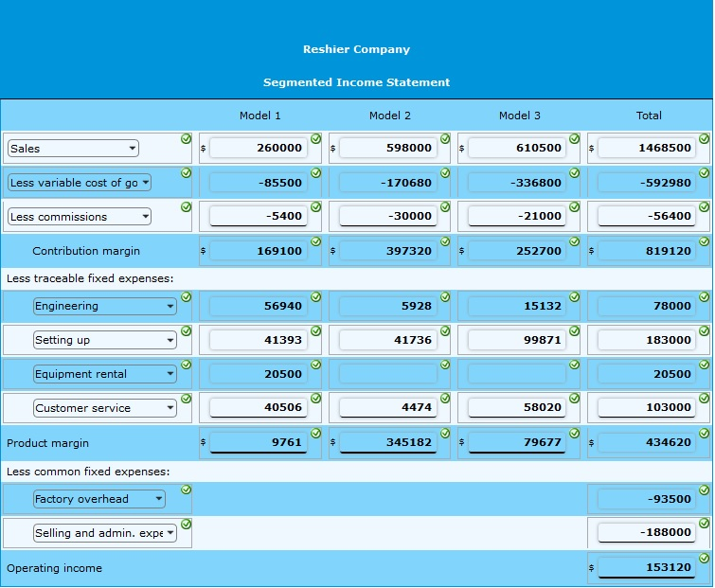
Task: Click Model 3 Engineering field 15132
Action: click(x=517, y=306)
